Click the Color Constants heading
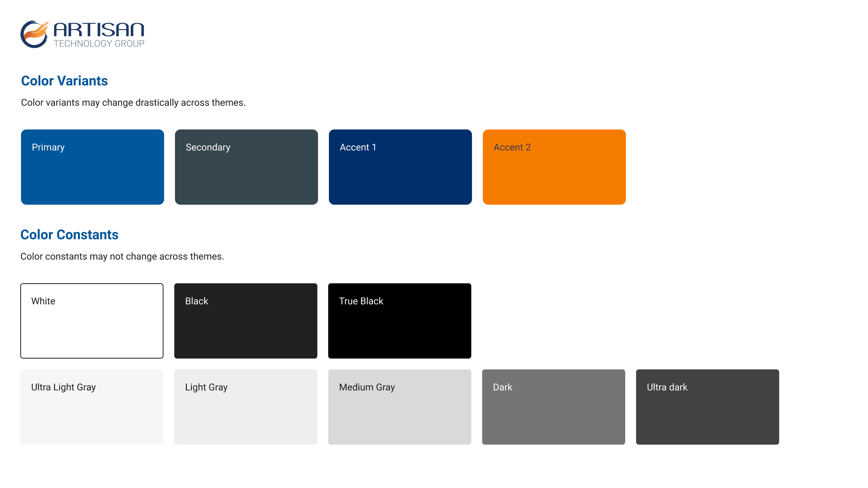 [70, 235]
